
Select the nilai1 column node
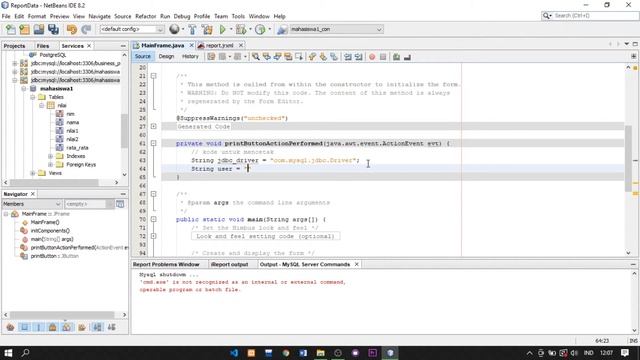(72, 131)
